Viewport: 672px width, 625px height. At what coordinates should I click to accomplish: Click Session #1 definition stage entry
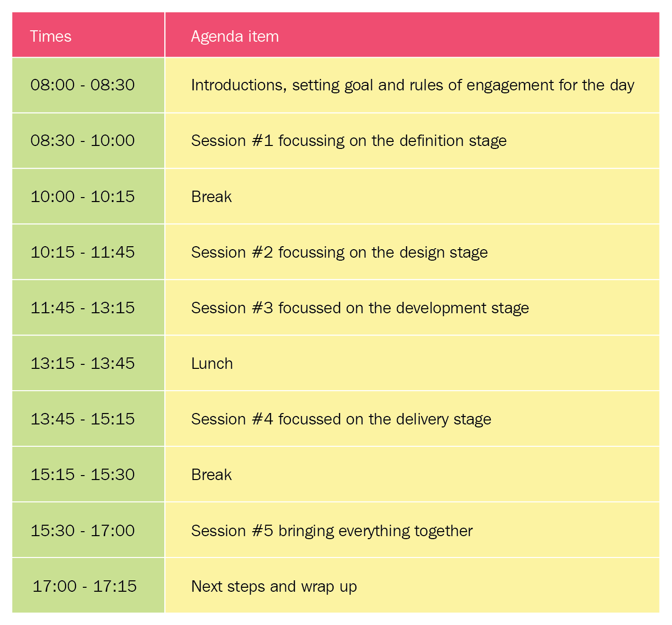348,140
